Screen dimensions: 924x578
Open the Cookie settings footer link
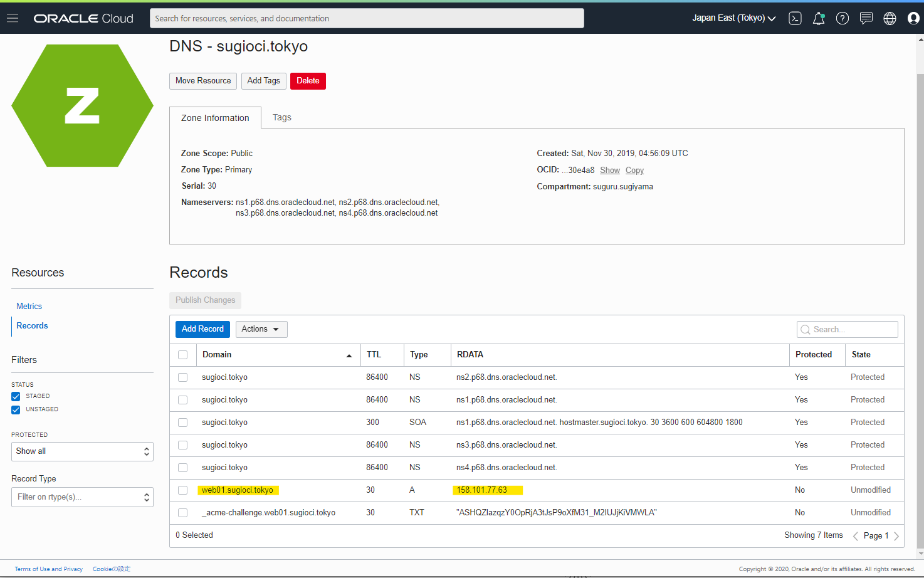coord(112,569)
